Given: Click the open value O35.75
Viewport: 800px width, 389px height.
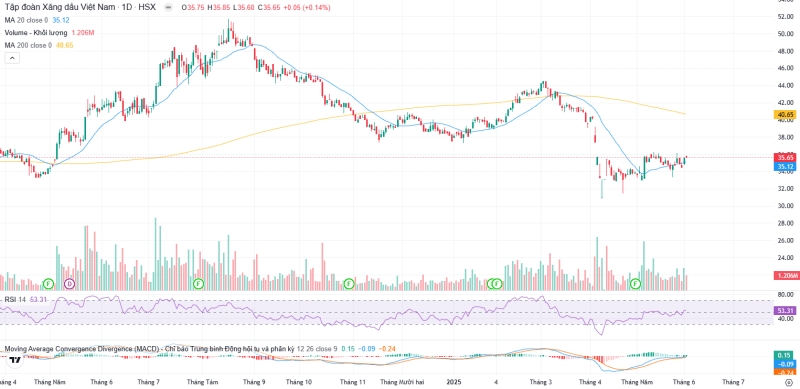Looking at the screenshot, I should coord(193,8).
